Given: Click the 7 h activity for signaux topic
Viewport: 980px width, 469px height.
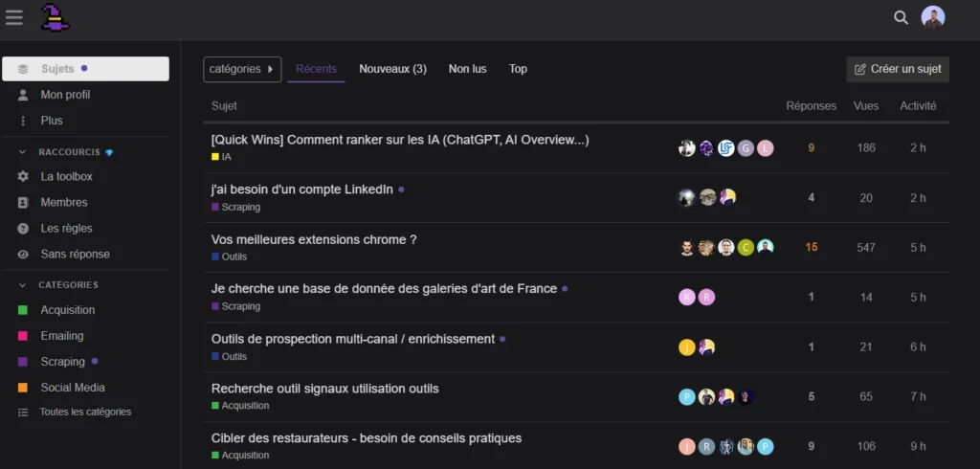Looking at the screenshot, I should click(918, 396).
